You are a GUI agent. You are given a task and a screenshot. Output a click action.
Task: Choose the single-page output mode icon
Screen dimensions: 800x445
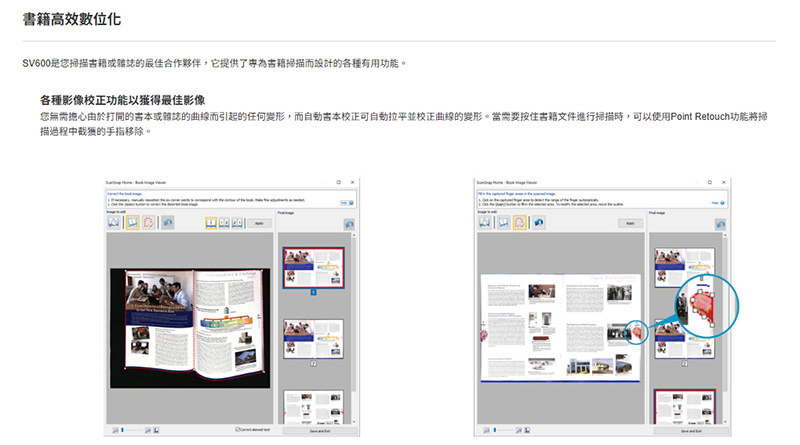point(211,223)
